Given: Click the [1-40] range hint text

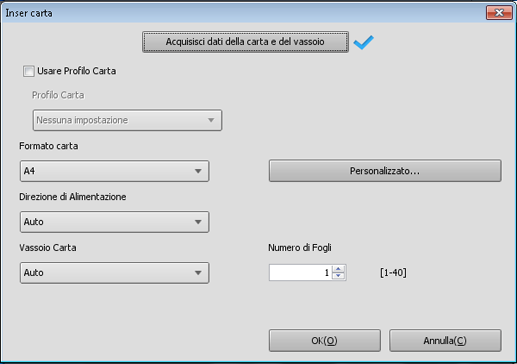Looking at the screenshot, I should click(393, 273).
